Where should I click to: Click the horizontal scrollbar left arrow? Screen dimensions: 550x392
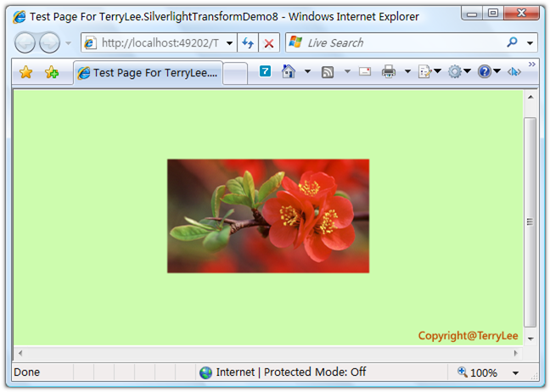tap(20, 353)
